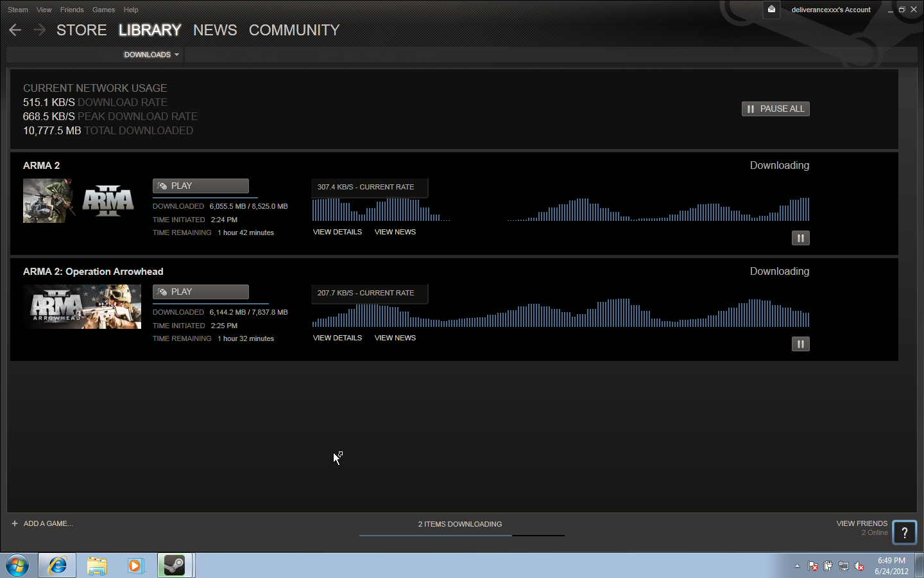The image size is (924, 578).
Task: Launch Internet Explorer from taskbar
Action: pos(58,566)
